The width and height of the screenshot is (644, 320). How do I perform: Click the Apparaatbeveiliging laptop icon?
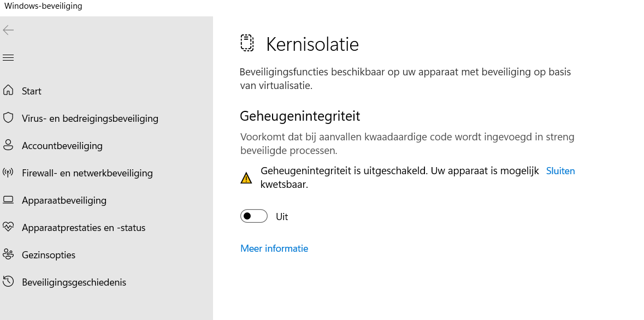click(8, 200)
